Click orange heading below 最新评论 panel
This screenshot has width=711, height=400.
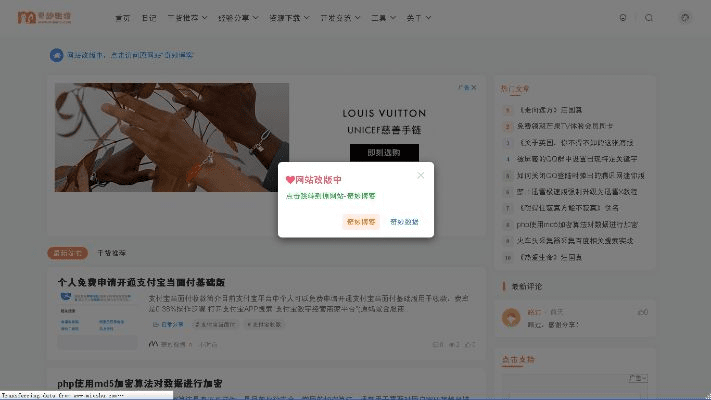[518, 360]
